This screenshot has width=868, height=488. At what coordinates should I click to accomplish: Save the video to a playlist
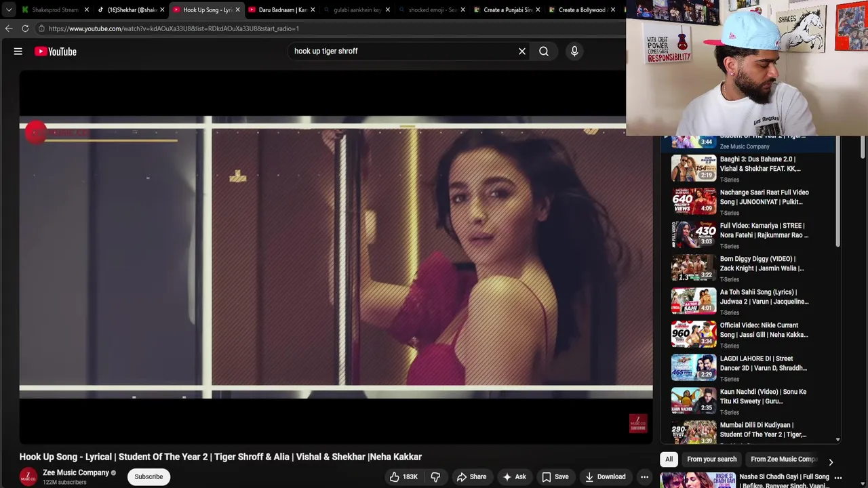[x=555, y=476]
